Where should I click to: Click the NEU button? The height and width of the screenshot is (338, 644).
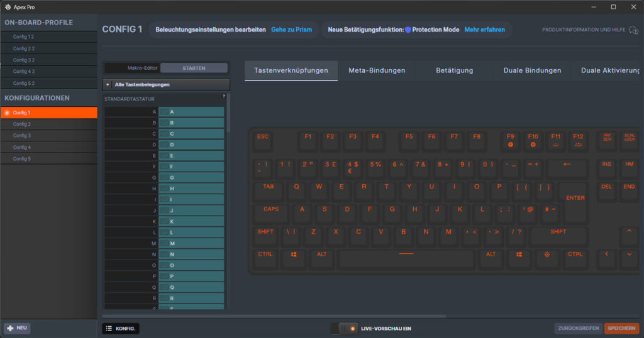pos(17,328)
